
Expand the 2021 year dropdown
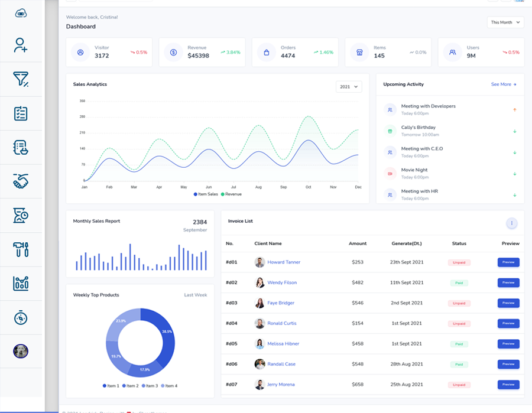348,87
